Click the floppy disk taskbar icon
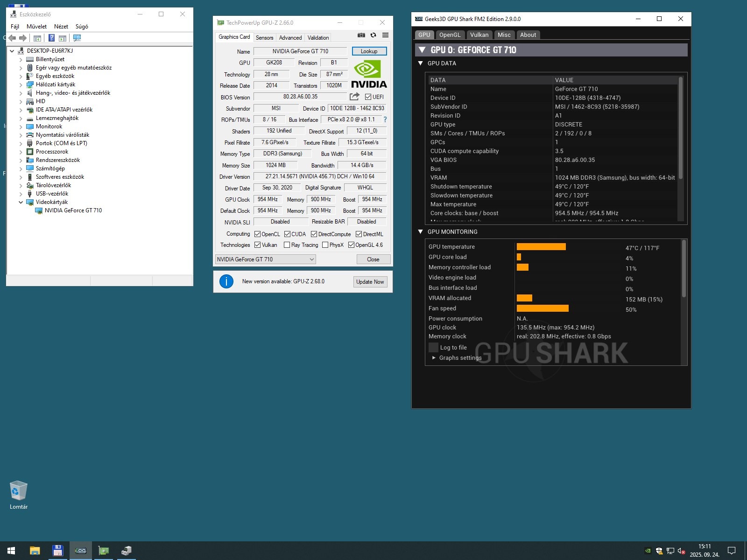The image size is (747, 560). (x=57, y=551)
